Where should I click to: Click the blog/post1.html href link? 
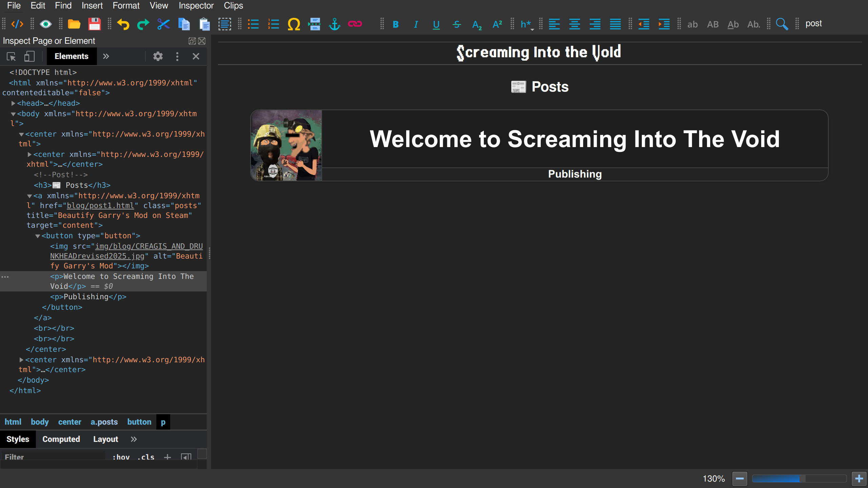point(100,205)
